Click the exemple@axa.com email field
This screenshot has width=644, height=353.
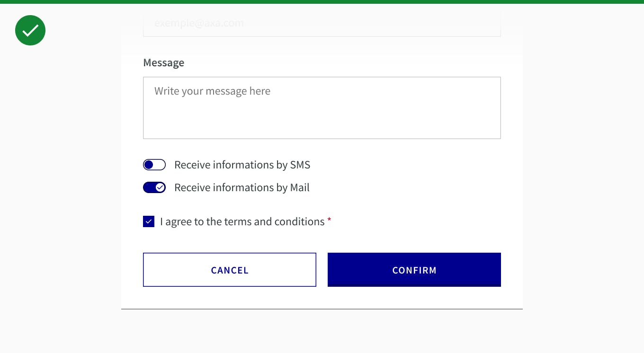322,24
